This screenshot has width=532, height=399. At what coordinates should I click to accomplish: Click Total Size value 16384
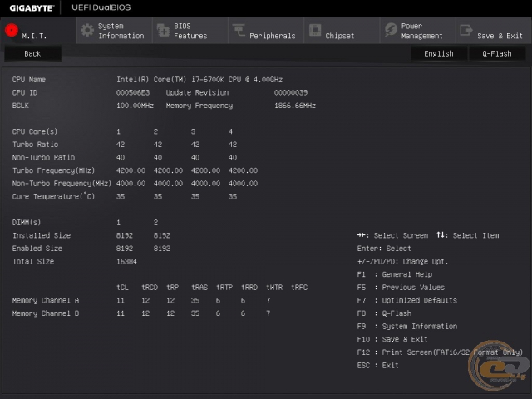click(x=126, y=262)
